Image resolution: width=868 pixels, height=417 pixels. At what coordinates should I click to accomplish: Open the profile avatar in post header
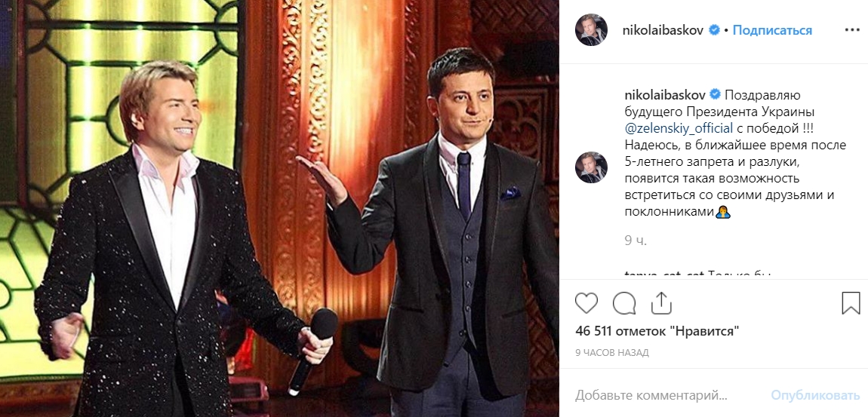tap(591, 30)
